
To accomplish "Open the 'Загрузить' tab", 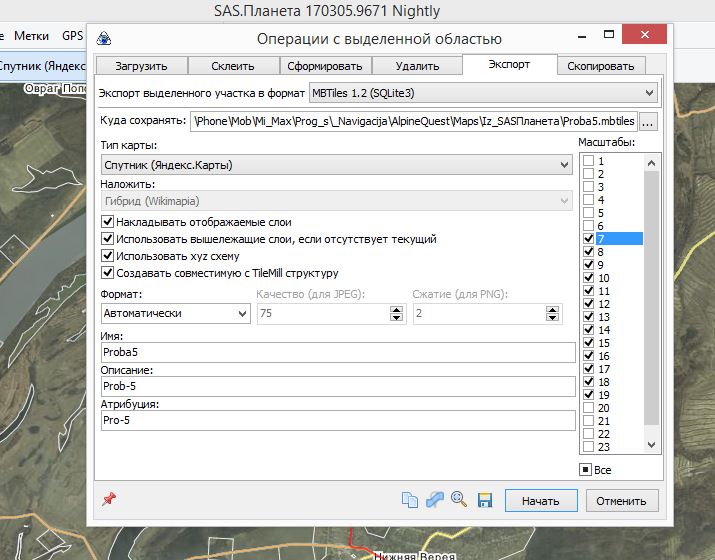I will coord(141,66).
